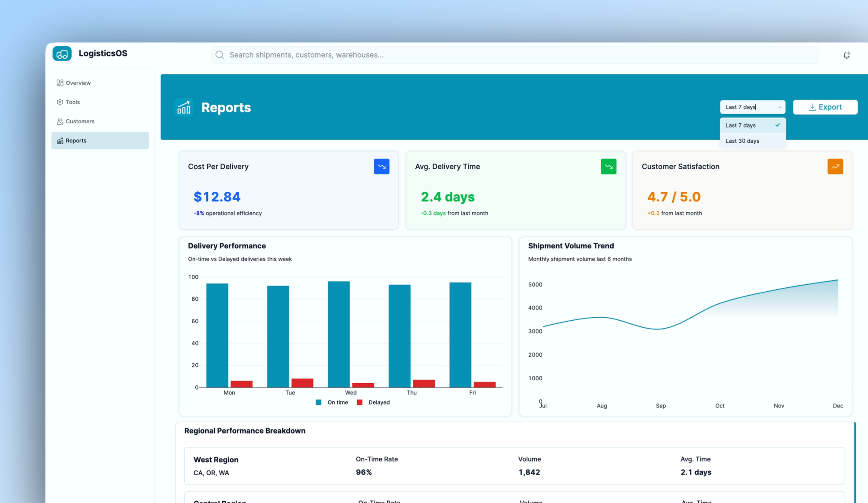Click the orange Customer Satisfaction trend icon
This screenshot has width=868, height=503.
[835, 167]
